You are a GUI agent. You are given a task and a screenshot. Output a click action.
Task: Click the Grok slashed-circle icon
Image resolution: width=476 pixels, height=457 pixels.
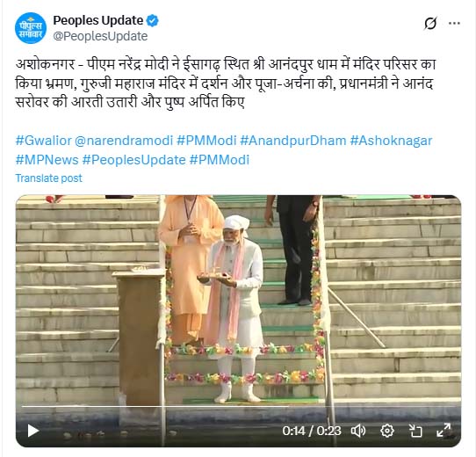(430, 23)
